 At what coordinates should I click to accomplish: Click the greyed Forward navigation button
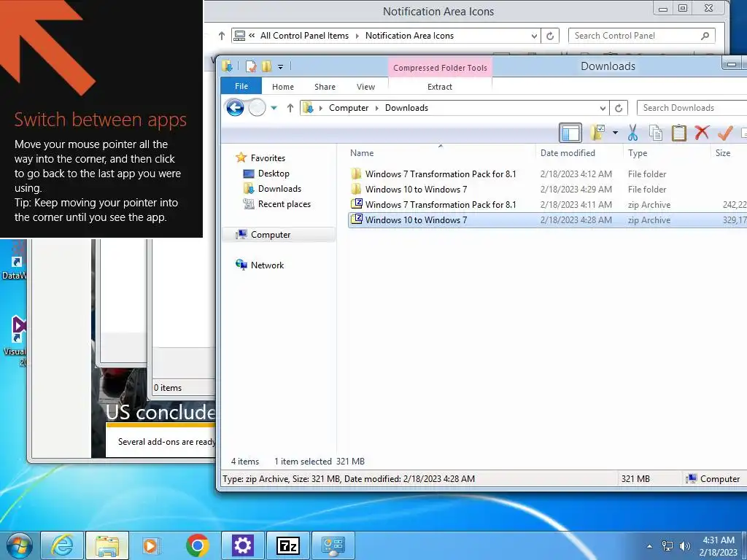pos(257,108)
